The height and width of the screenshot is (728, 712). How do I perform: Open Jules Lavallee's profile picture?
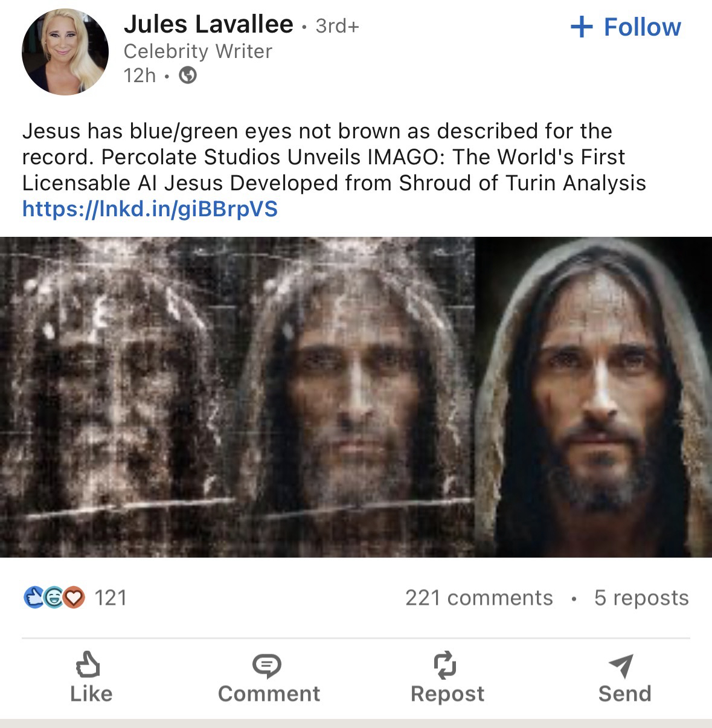pos(65,51)
